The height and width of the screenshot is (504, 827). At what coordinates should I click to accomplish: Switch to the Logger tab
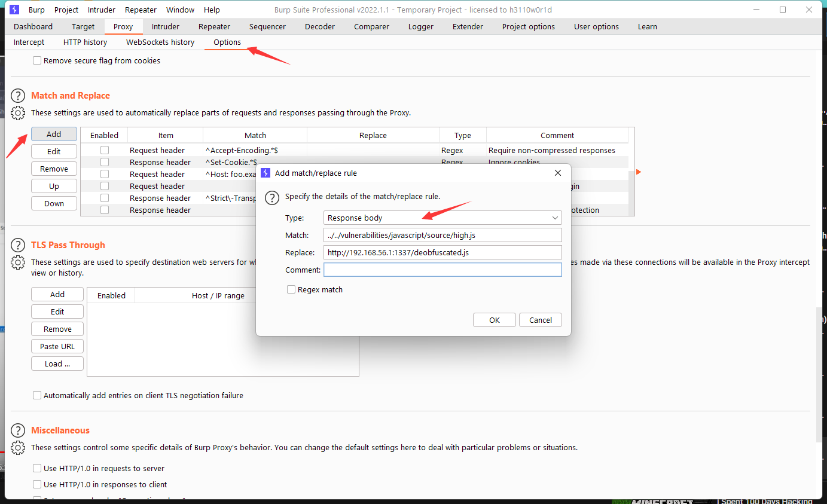point(421,26)
